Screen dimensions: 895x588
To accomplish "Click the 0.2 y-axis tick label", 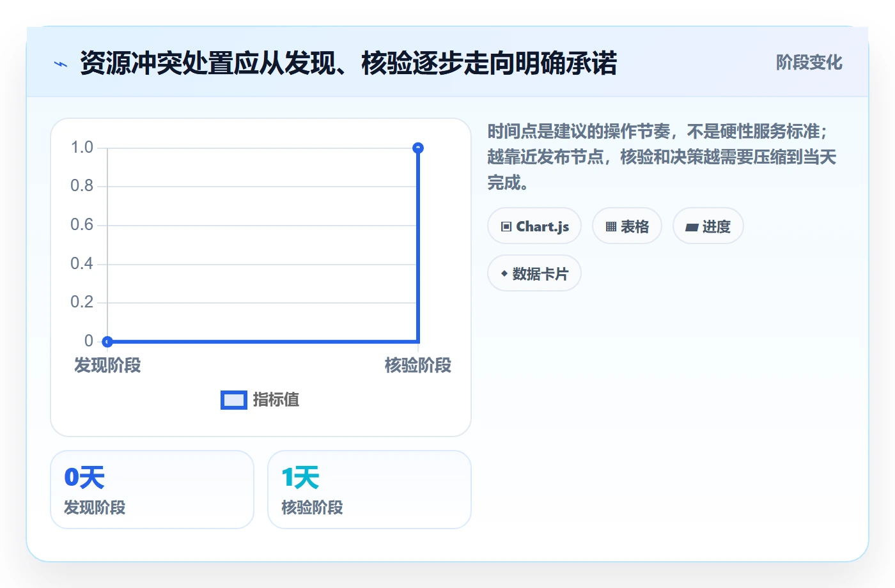I will pos(82,302).
